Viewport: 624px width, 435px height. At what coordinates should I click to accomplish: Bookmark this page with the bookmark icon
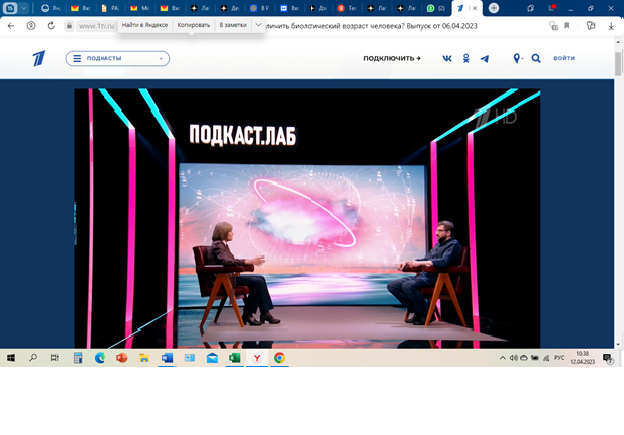pyautogui.click(x=567, y=26)
